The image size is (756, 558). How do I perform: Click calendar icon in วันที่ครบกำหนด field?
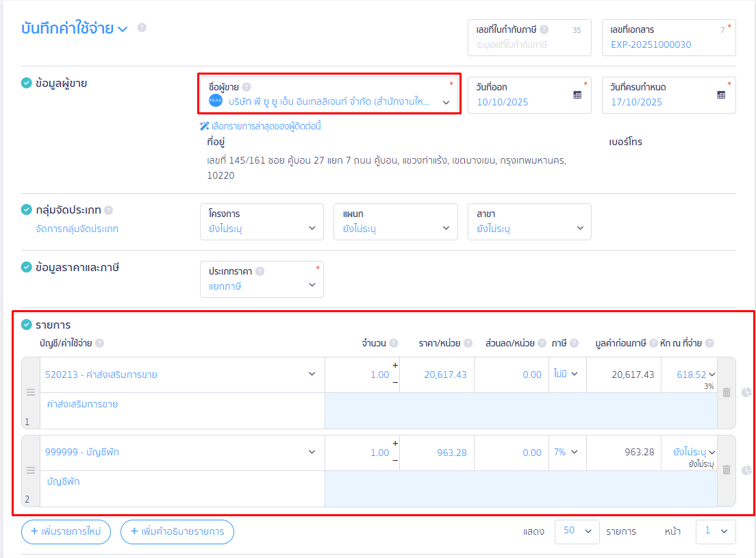(721, 94)
